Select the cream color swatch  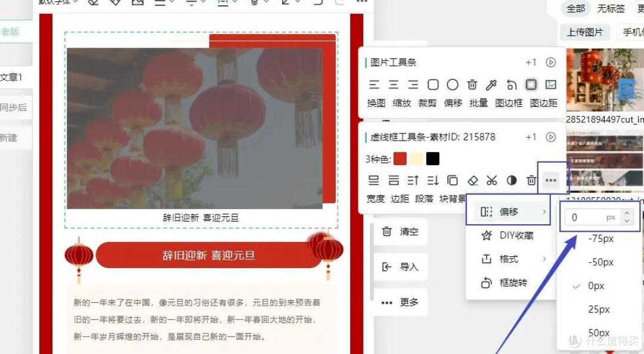click(x=416, y=159)
